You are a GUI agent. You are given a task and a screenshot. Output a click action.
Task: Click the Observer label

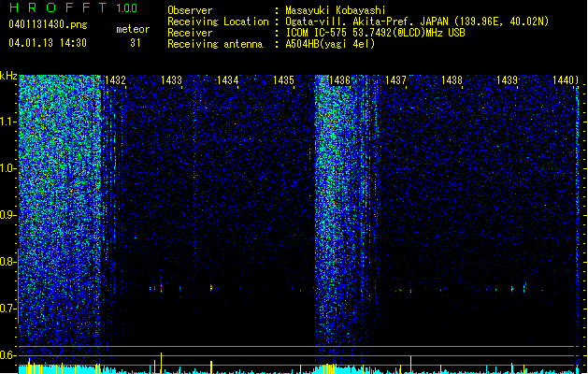point(190,10)
